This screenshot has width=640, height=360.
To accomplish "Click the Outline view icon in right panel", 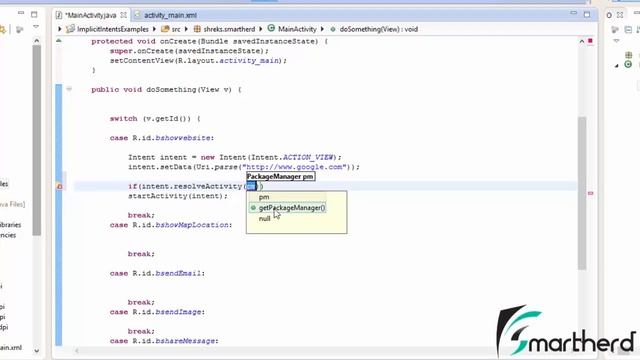I will tap(609, 15).
